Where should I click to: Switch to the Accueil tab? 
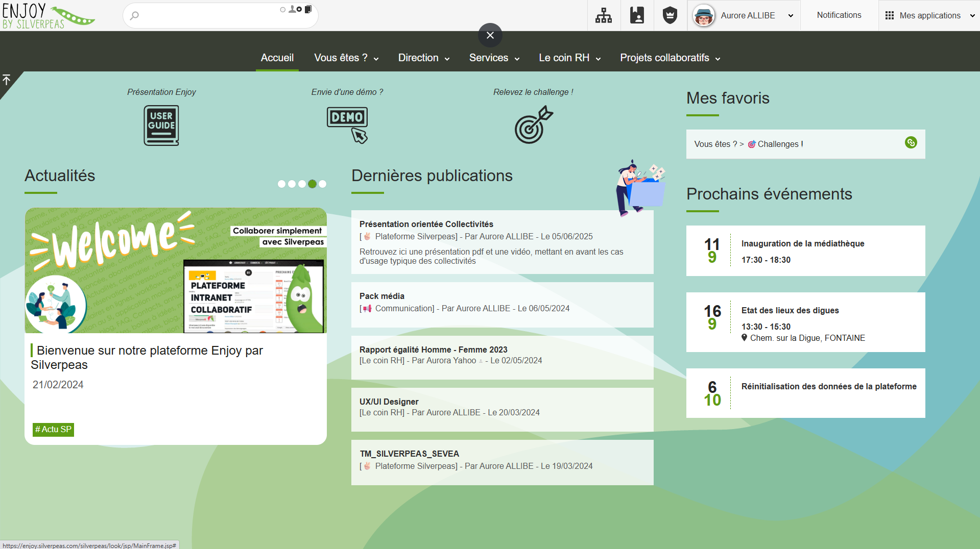tap(277, 58)
